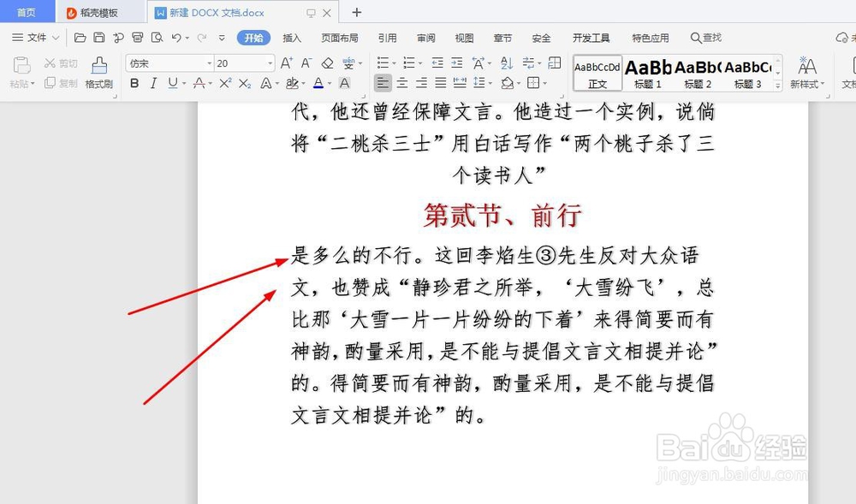Click 新样式 to create a new style
856x504 pixels.
click(808, 73)
